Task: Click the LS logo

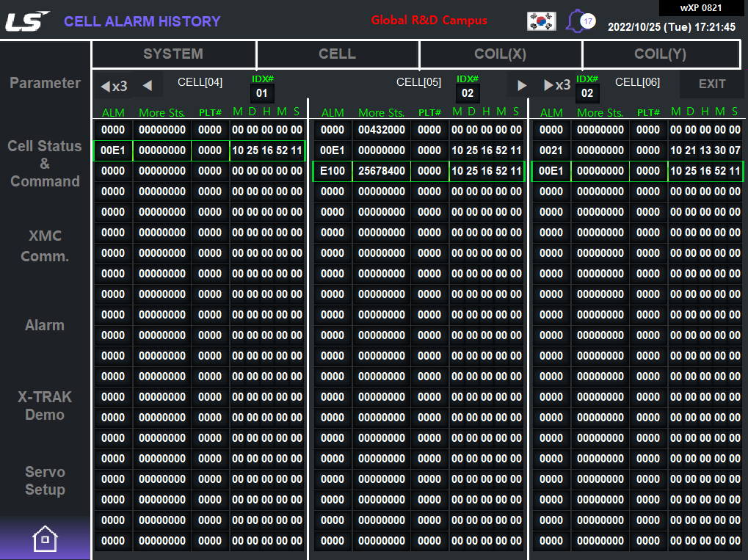Action: pos(26,21)
